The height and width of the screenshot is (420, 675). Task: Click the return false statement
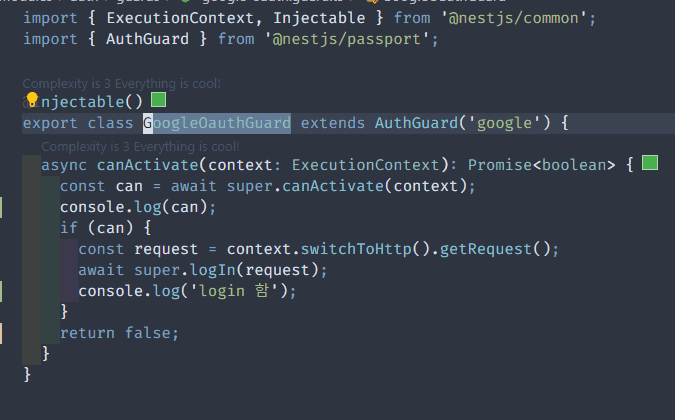pyautogui.click(x=119, y=333)
